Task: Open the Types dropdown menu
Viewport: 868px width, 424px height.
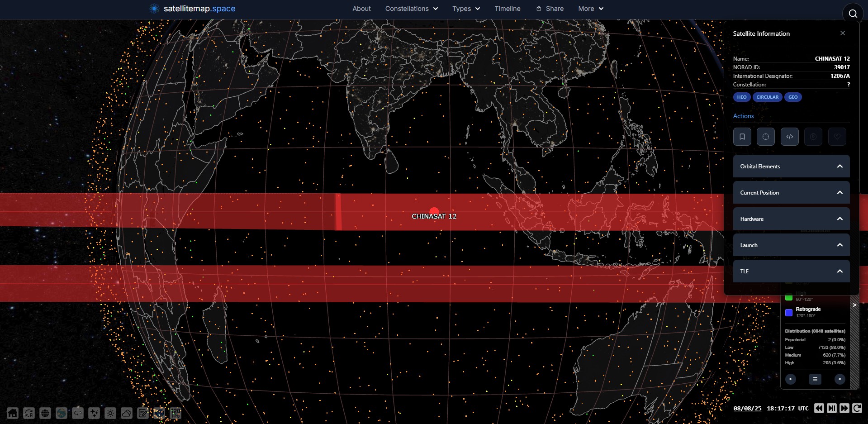Action: (x=466, y=9)
